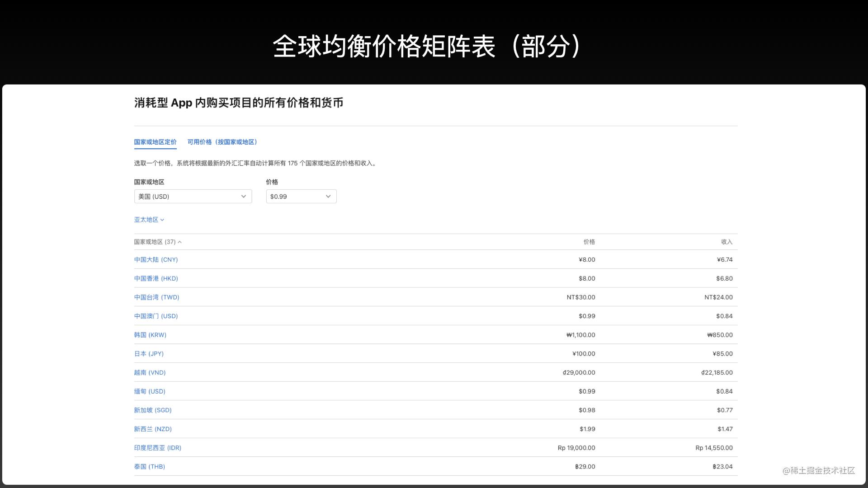The image size is (868, 488).
Task: Open 新西兰 (NZD) link
Action: (x=153, y=429)
